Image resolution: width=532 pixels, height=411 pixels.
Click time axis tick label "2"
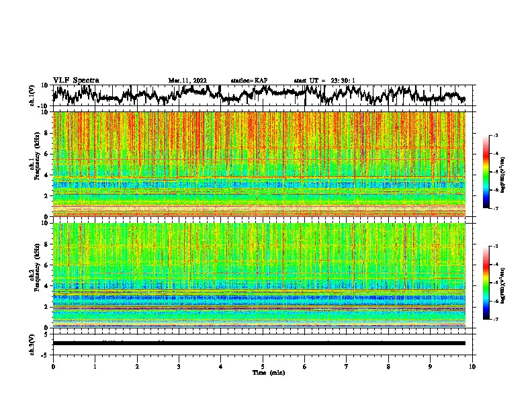point(137,367)
